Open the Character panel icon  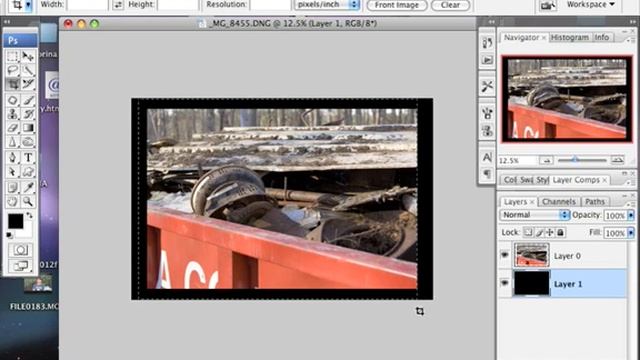pos(487,157)
